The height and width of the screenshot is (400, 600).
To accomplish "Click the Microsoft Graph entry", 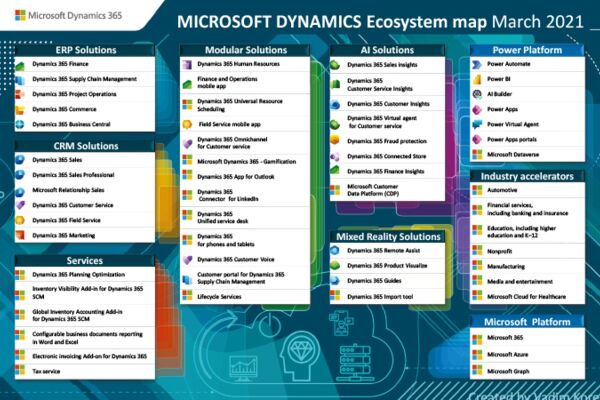I will pos(527,371).
